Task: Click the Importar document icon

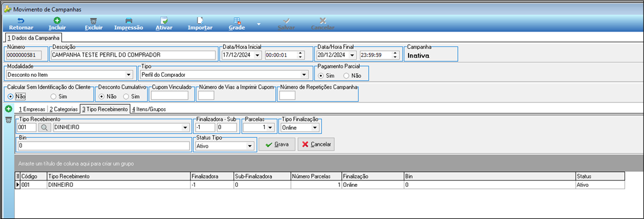Action: pos(200,20)
